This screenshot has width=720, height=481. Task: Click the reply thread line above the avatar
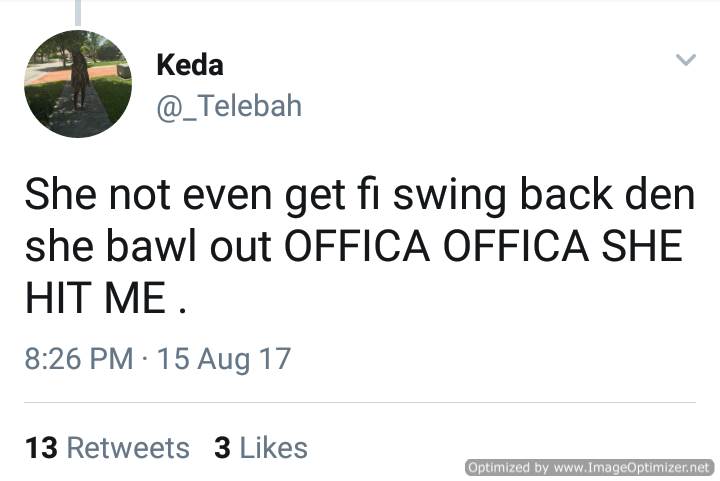click(78, 12)
